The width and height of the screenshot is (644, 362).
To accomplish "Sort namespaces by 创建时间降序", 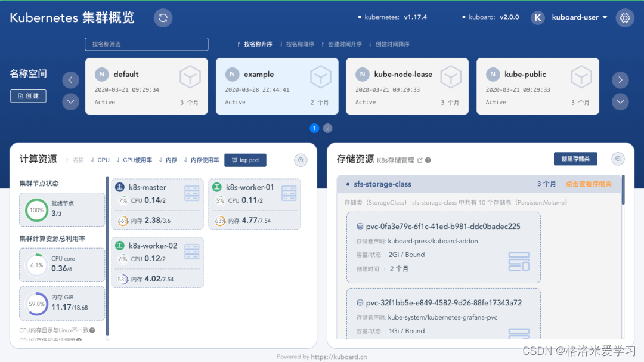I will 389,44.
